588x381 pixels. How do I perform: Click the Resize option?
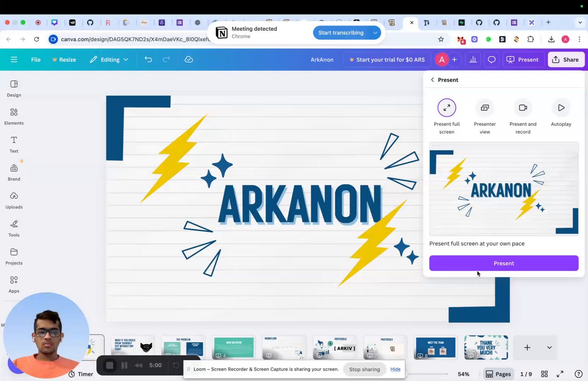coord(64,60)
